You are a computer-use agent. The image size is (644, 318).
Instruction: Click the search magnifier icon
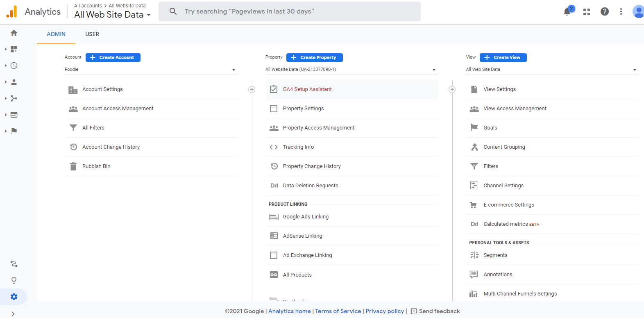173,11
